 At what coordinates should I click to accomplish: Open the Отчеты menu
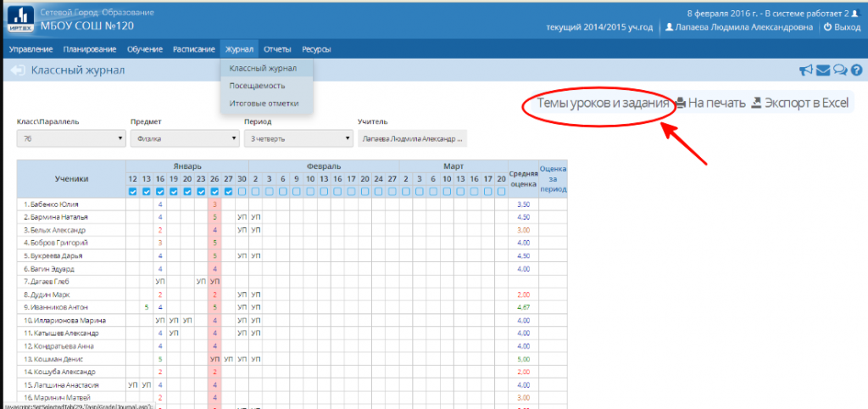point(276,49)
